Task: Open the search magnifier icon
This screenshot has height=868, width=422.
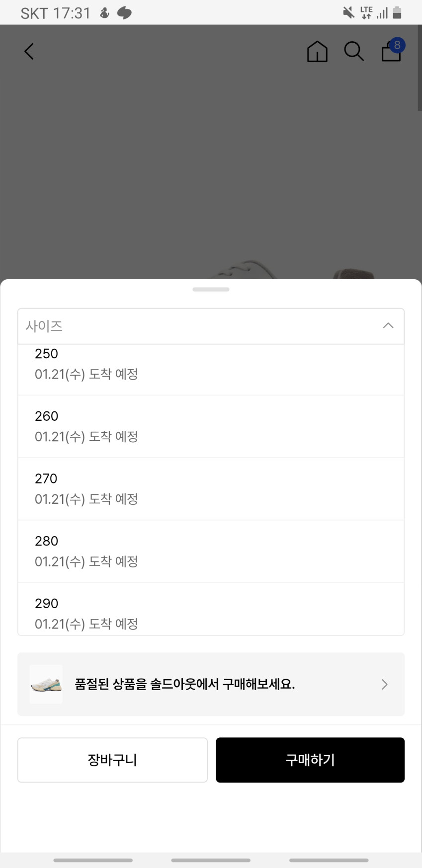Action: point(354,51)
